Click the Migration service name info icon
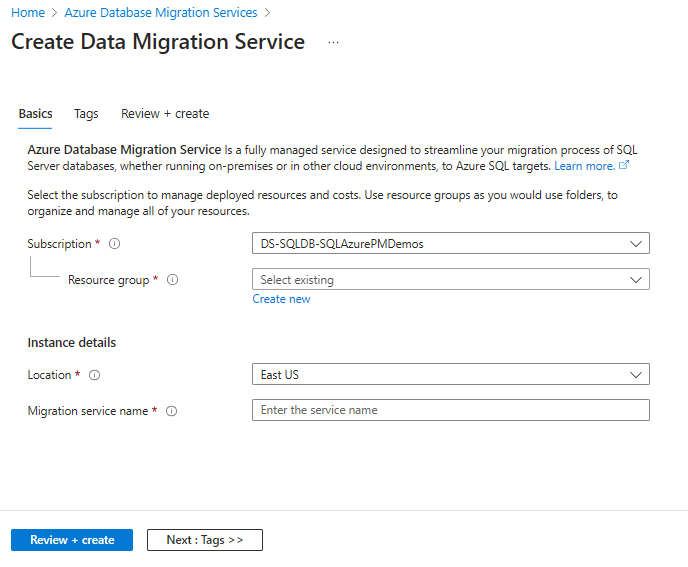The image size is (688, 567). click(x=172, y=411)
